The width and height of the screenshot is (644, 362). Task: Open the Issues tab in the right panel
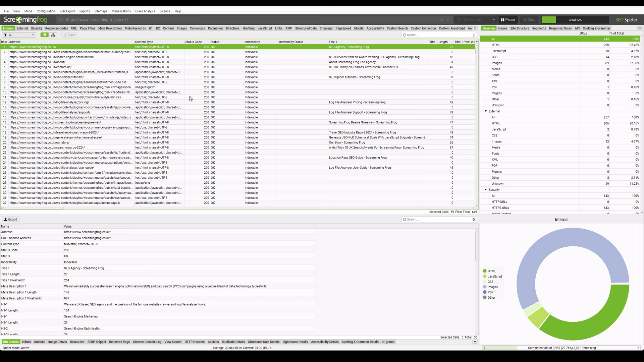point(502,28)
